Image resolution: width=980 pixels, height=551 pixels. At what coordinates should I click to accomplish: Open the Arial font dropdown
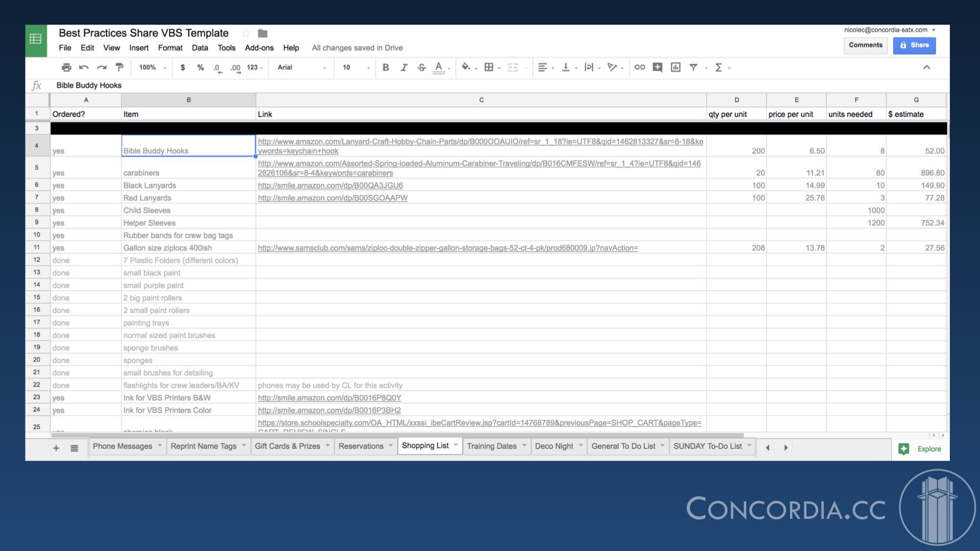(x=301, y=67)
